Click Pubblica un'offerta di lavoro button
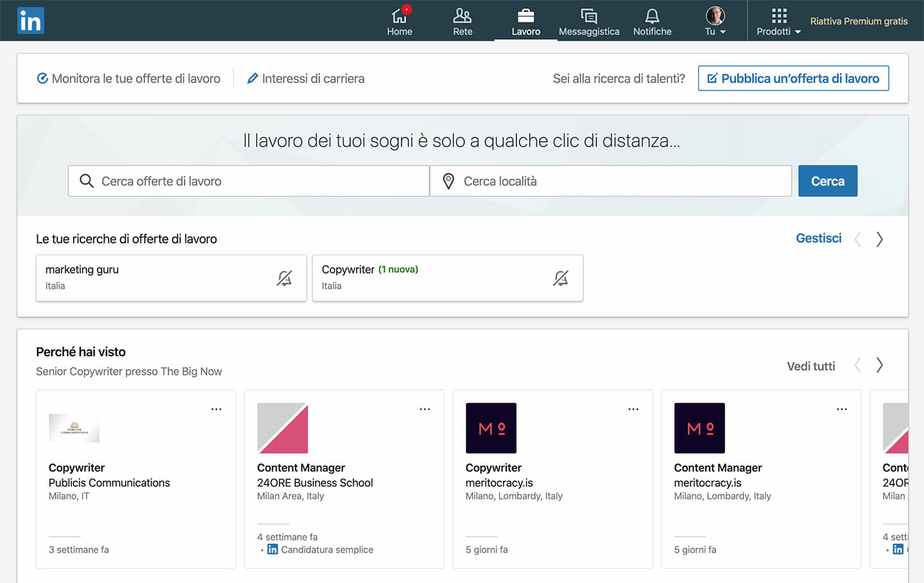This screenshot has width=924, height=583. [x=793, y=78]
